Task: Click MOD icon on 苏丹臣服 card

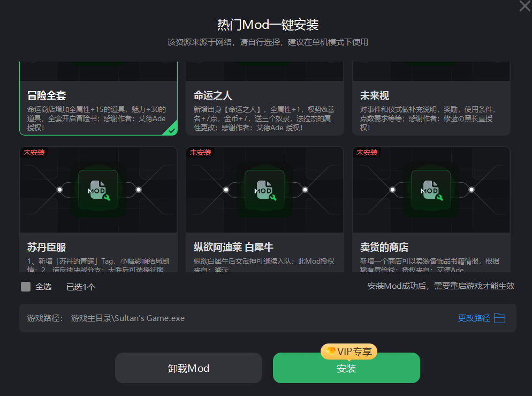Action: coord(98,190)
